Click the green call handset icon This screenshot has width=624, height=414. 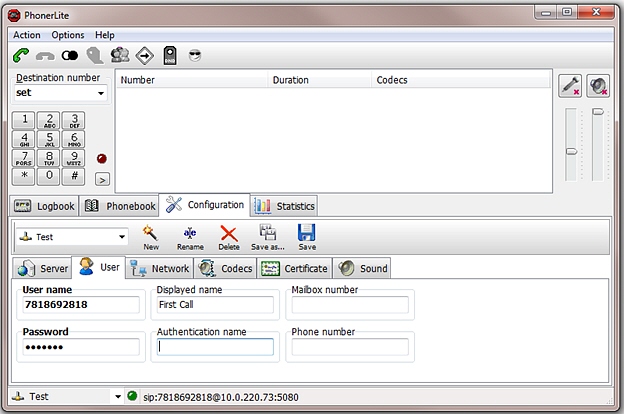(21, 55)
